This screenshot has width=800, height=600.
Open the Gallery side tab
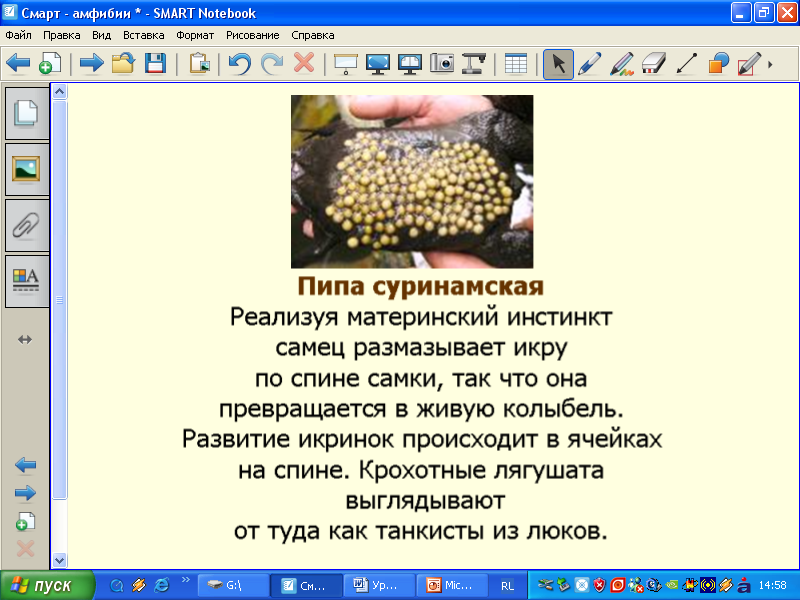tap(27, 169)
